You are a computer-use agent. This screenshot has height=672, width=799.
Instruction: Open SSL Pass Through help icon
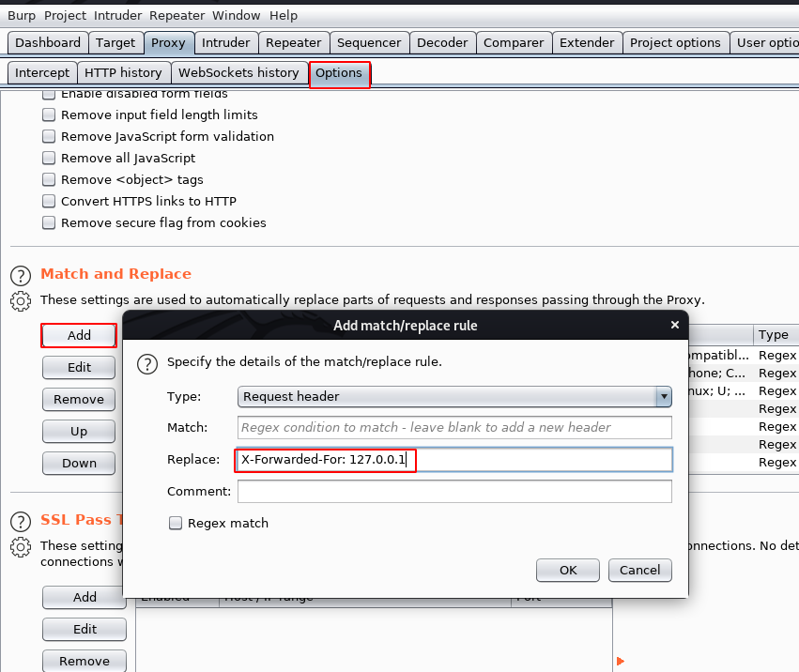pos(21,521)
